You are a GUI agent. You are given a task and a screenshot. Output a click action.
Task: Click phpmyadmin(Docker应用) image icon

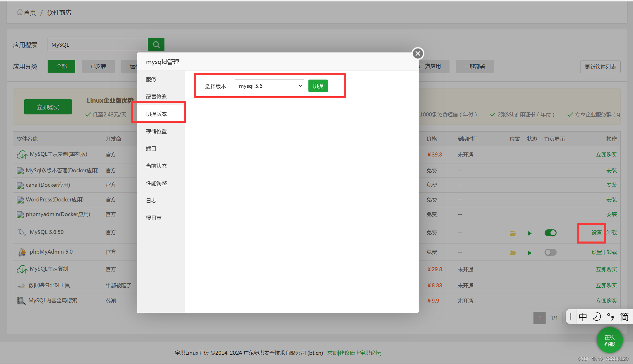point(20,215)
